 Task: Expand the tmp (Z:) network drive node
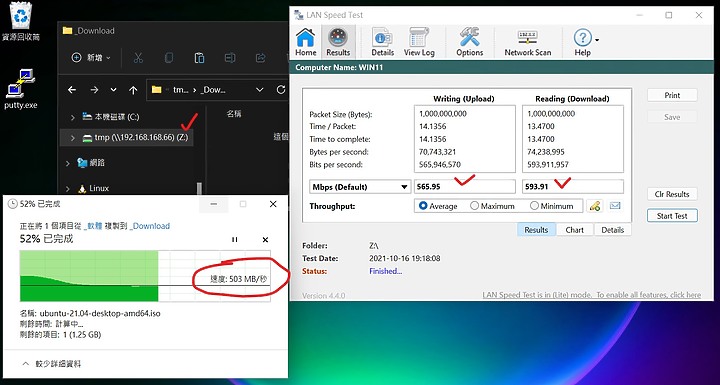(x=72, y=137)
